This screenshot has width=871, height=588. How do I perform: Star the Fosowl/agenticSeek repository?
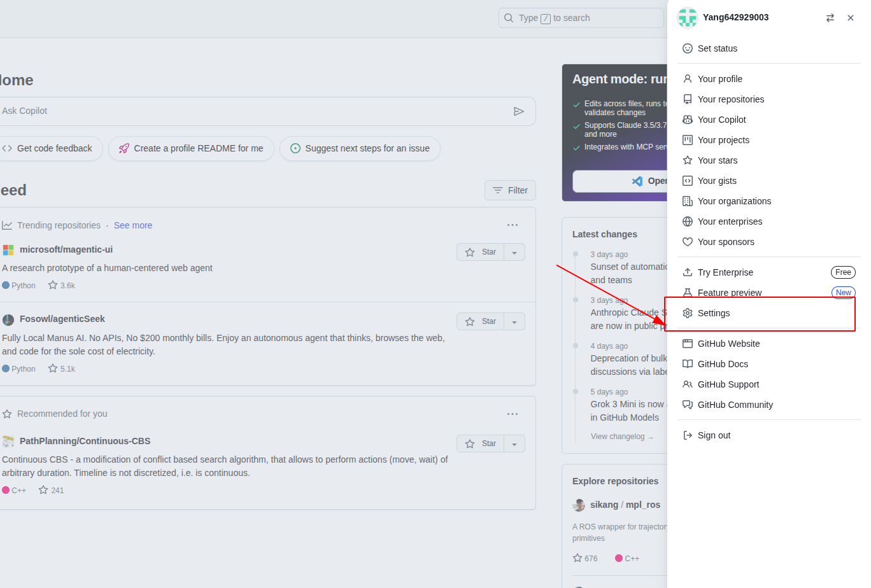pos(481,321)
